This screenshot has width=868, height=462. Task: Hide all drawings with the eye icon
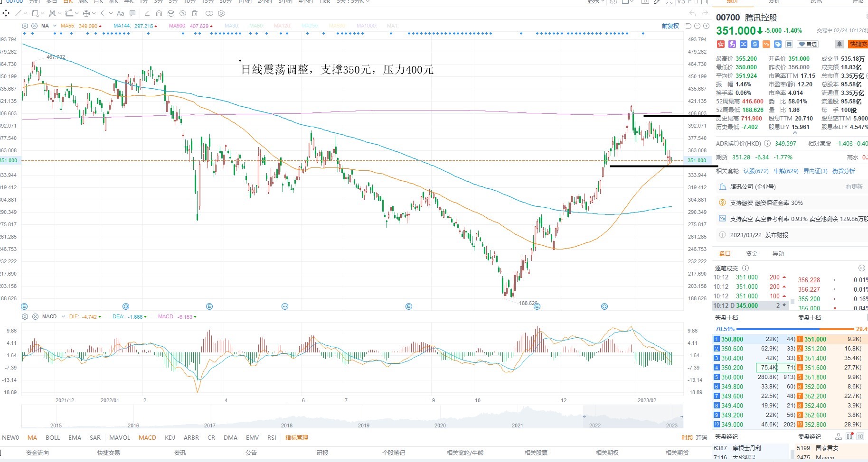click(182, 13)
